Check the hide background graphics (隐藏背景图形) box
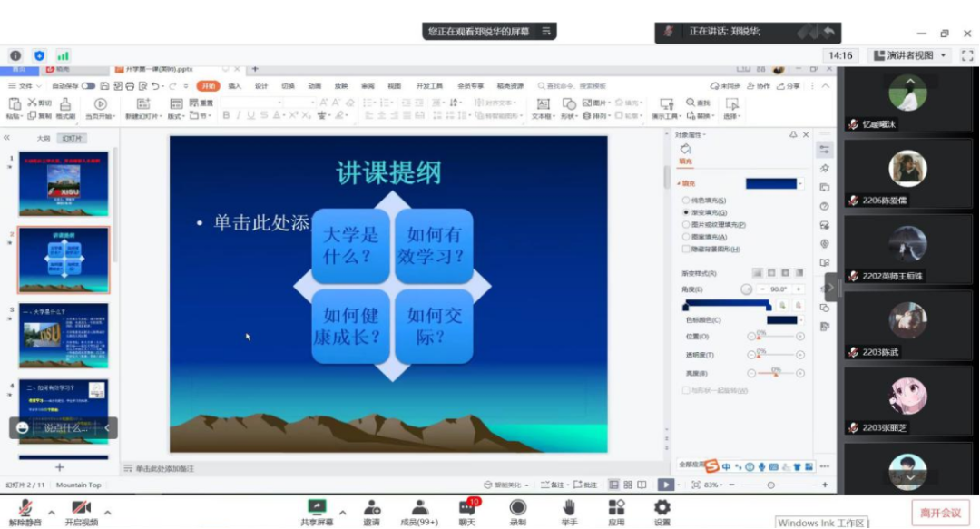The image size is (980, 529). [685, 249]
